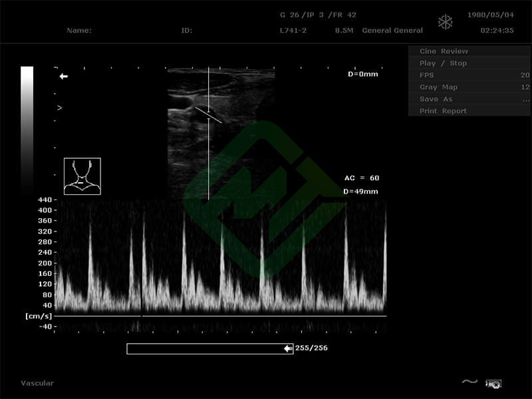Choose Save As from the menu
The height and width of the screenshot is (399, 532).
pyautogui.click(x=469, y=99)
